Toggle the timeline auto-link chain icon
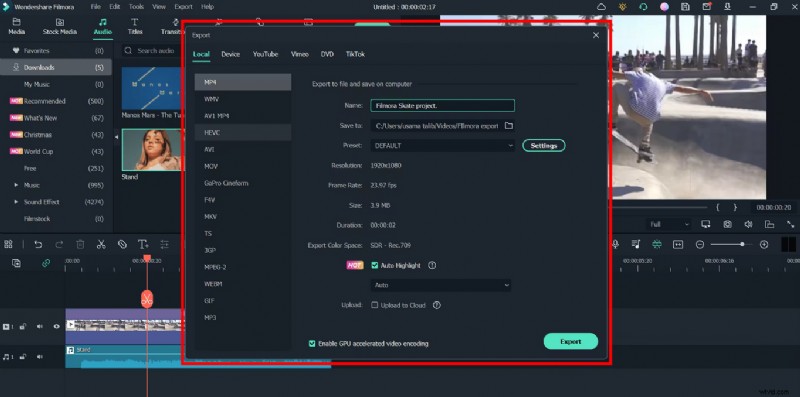800x397 pixels. click(46, 263)
